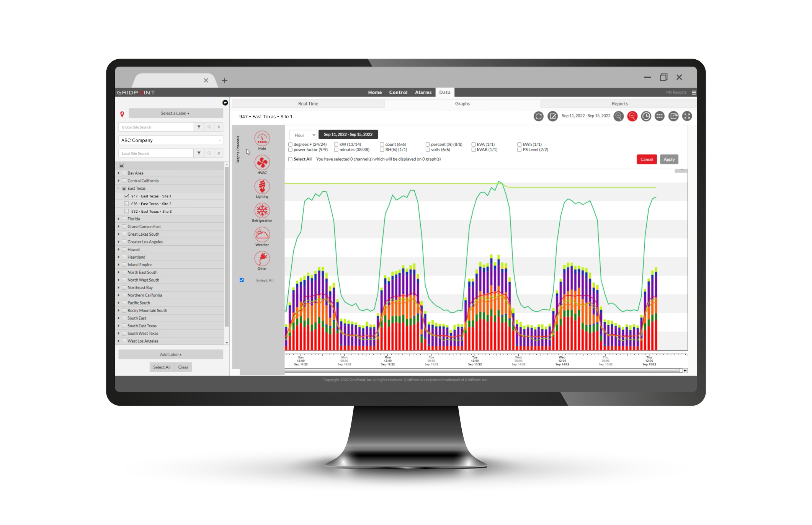Image resolution: width=812 pixels, height=525 pixels.
Task: Expand the Bay Area region
Action: 117,173
